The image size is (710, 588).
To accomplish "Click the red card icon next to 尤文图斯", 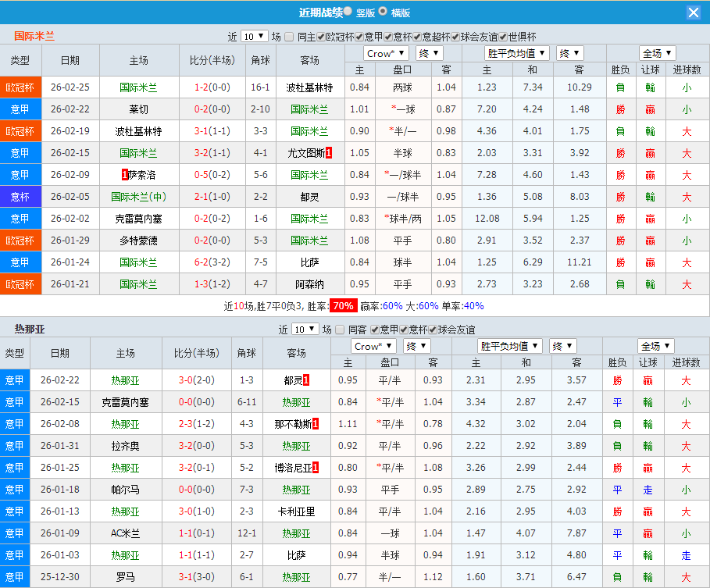I will pyautogui.click(x=329, y=154).
